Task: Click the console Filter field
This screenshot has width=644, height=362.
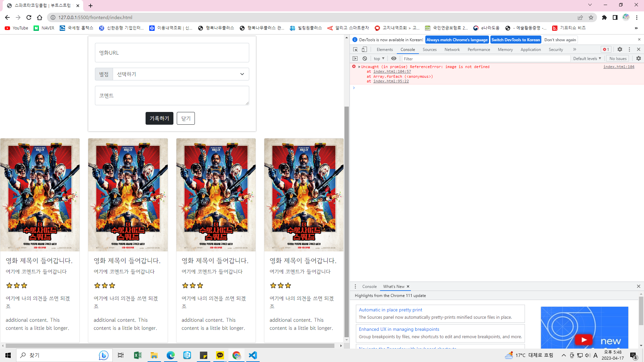Action: click(x=486, y=59)
